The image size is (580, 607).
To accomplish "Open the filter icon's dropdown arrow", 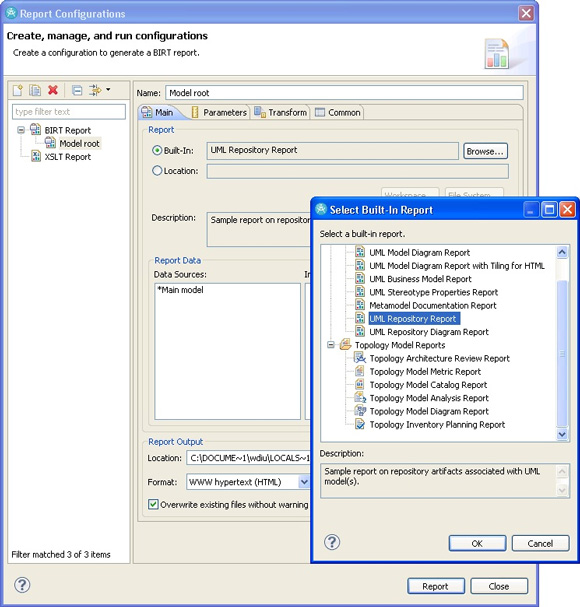I will 108,89.
